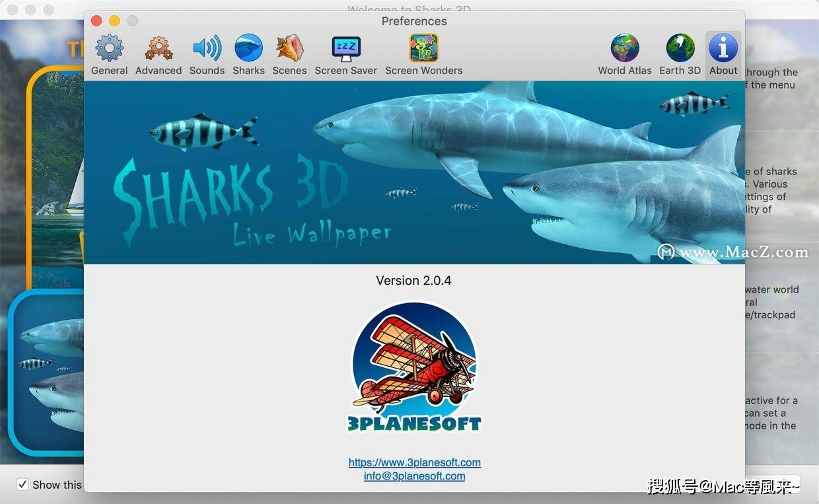This screenshot has width=819, height=504.
Task: Click the sharks thumbnail in Welcome window
Action: 48,373
